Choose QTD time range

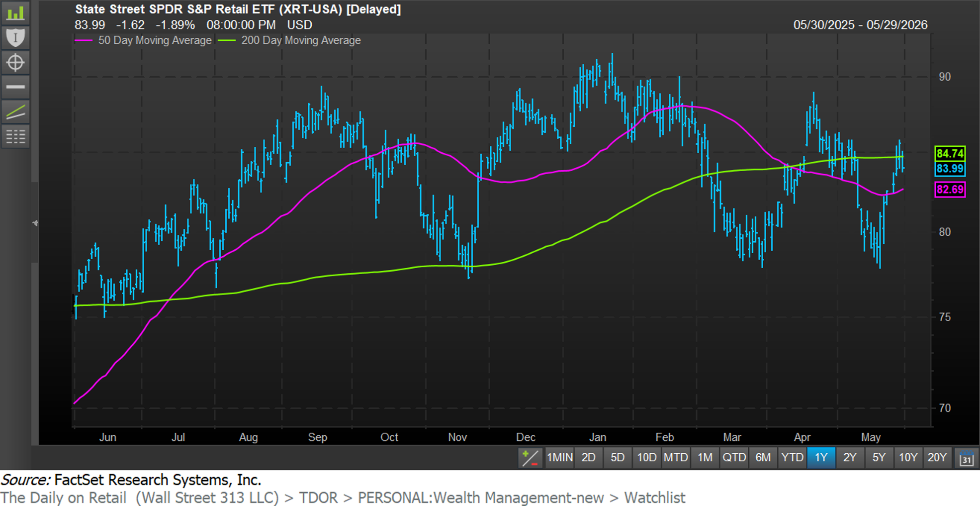(734, 457)
